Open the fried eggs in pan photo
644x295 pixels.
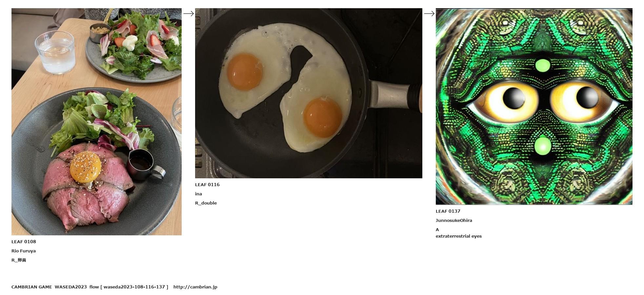click(x=309, y=93)
